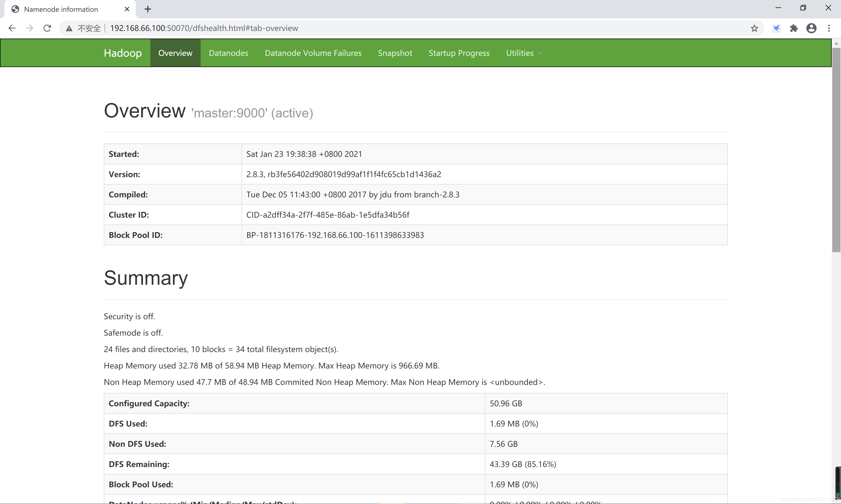Click the Configured Capacity label
The width and height of the screenshot is (841, 504).
(149, 404)
